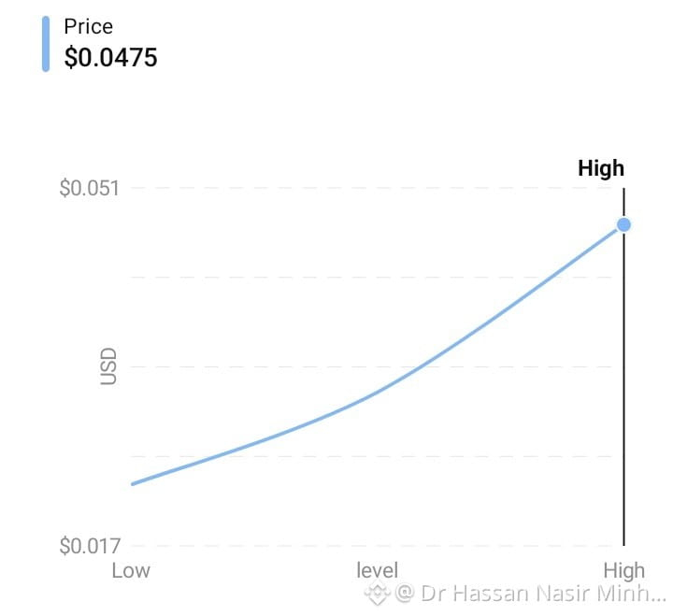
Task: Click the $0.051 y-axis label
Action: [x=90, y=188]
